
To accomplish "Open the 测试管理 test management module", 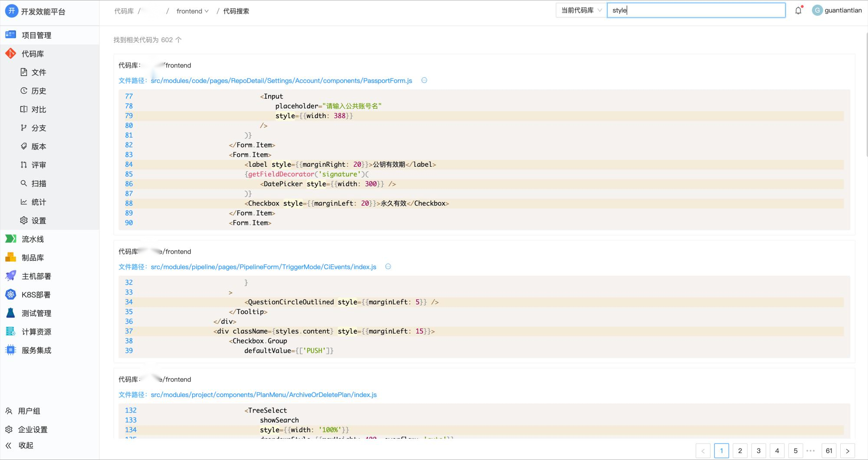I will tap(36, 313).
